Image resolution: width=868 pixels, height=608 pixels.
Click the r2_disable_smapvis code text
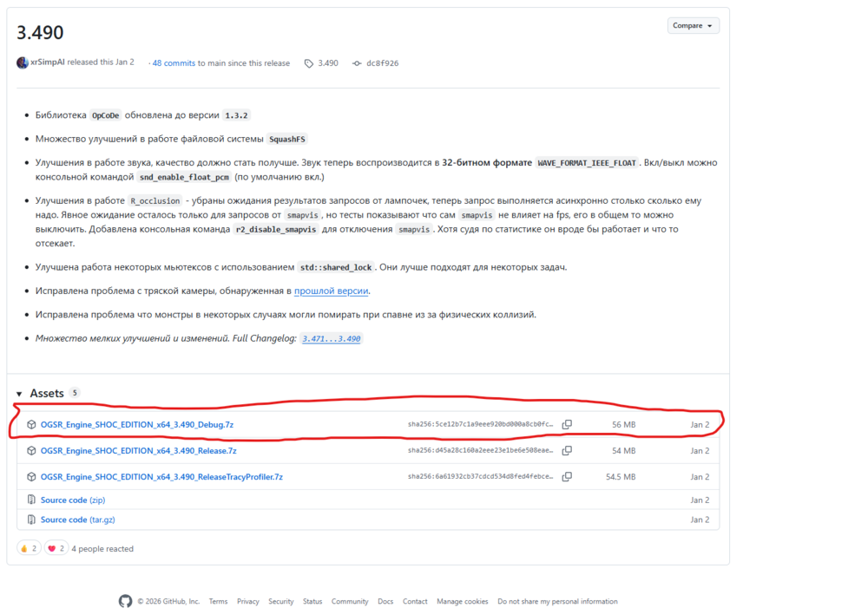pos(276,229)
